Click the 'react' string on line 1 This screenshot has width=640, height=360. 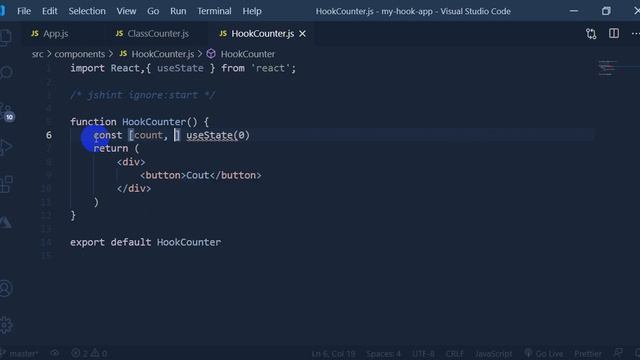click(270, 68)
